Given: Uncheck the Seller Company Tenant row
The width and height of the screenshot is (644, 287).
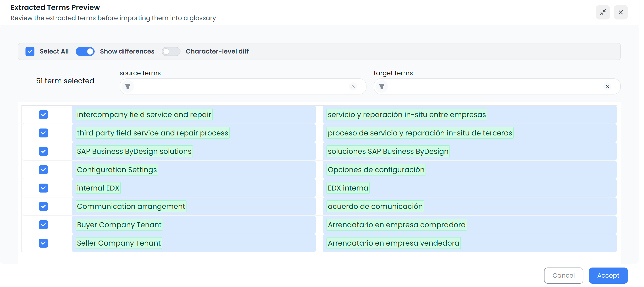Looking at the screenshot, I should pyautogui.click(x=43, y=243).
